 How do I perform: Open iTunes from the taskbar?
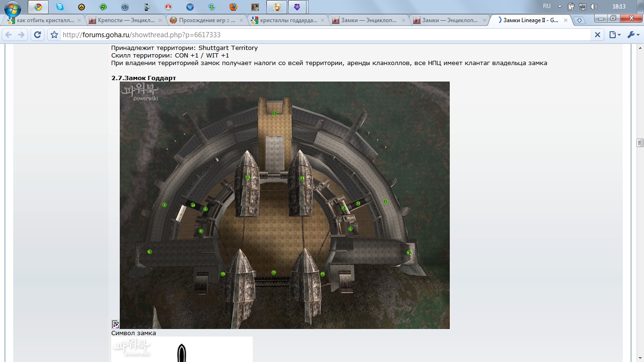click(125, 7)
